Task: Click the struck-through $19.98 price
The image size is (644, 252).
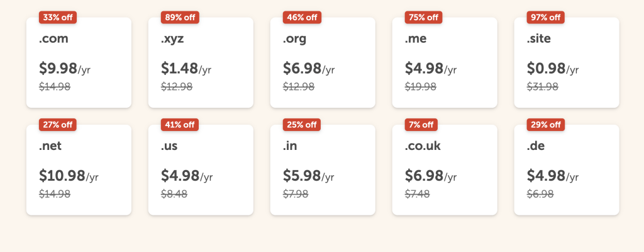Action: pos(421,87)
